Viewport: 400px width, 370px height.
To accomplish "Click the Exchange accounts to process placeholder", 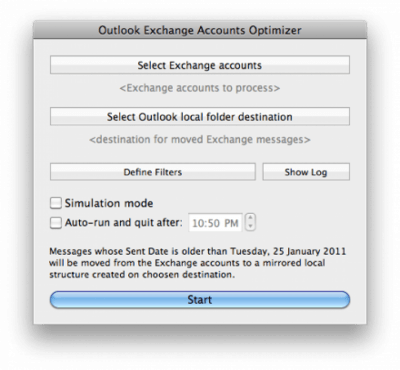I will click(200, 88).
